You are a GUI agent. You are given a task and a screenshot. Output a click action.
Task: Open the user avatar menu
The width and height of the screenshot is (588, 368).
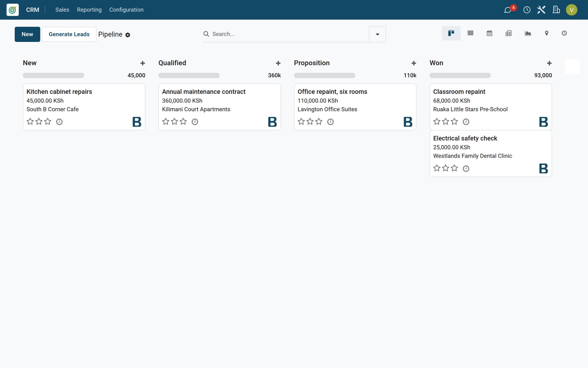[x=571, y=10]
